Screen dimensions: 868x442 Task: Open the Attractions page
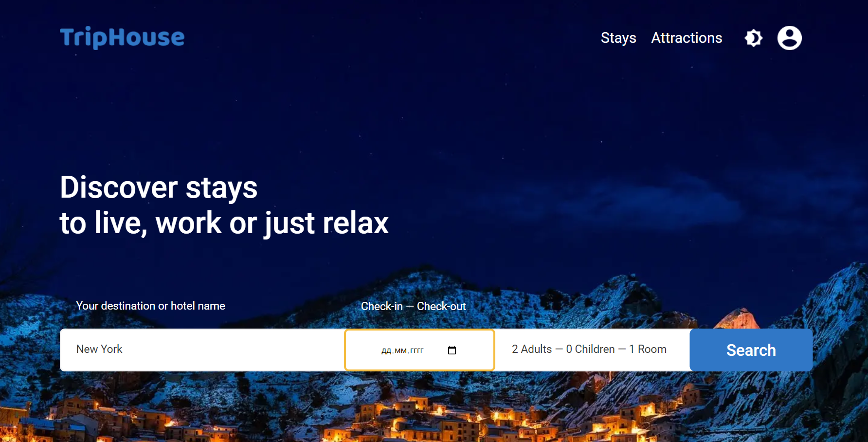pos(687,38)
